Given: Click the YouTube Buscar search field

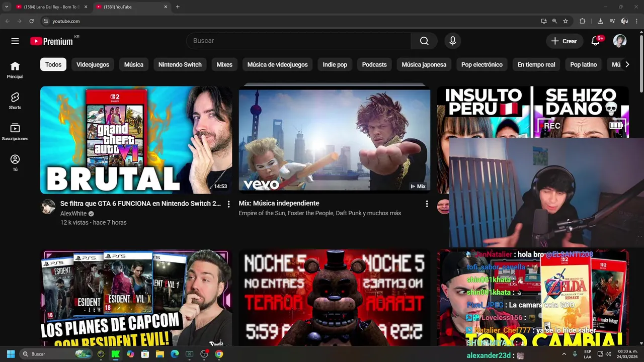Looking at the screenshot, I should pyautogui.click(x=299, y=41).
